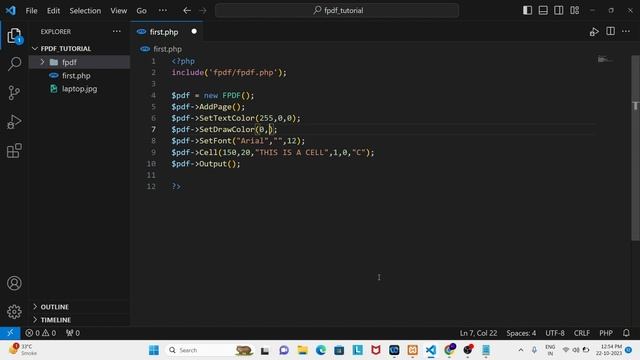Open the Explorer view in activity bar
Screen dimensions: 640x360
[x=14, y=36]
